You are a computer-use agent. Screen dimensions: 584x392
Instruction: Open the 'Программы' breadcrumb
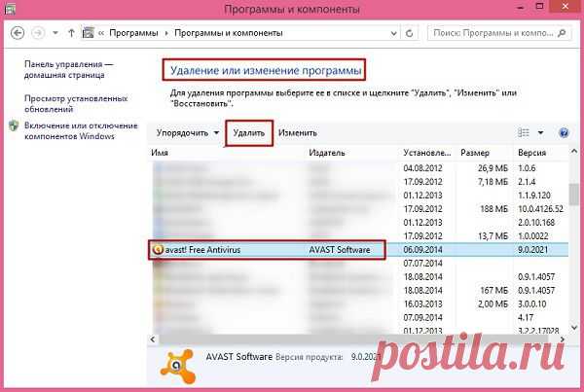[x=133, y=33]
